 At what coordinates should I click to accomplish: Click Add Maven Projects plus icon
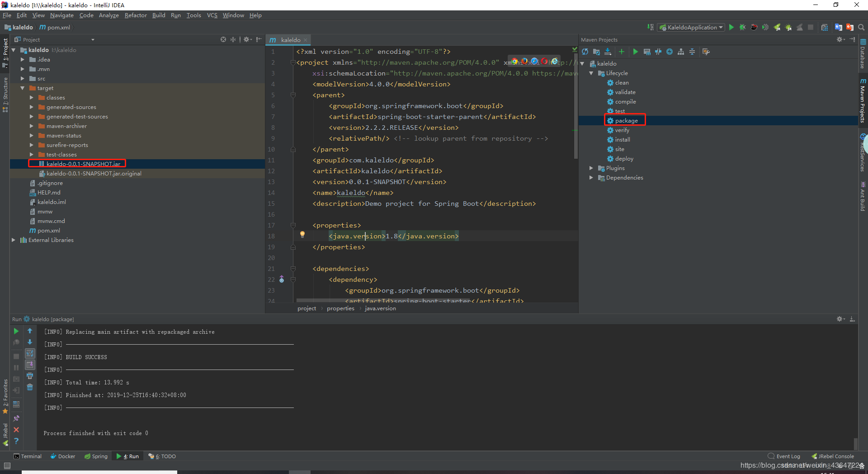coord(622,52)
